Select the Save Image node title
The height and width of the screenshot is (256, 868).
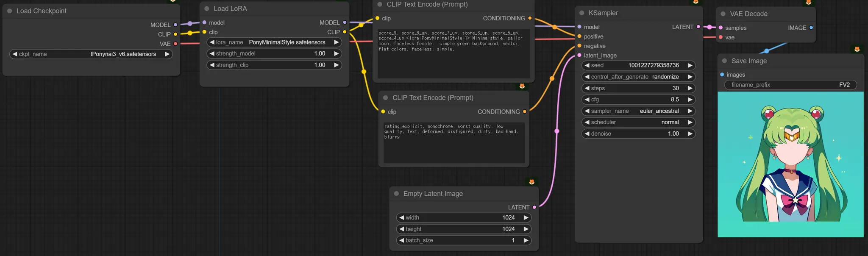pyautogui.click(x=749, y=61)
